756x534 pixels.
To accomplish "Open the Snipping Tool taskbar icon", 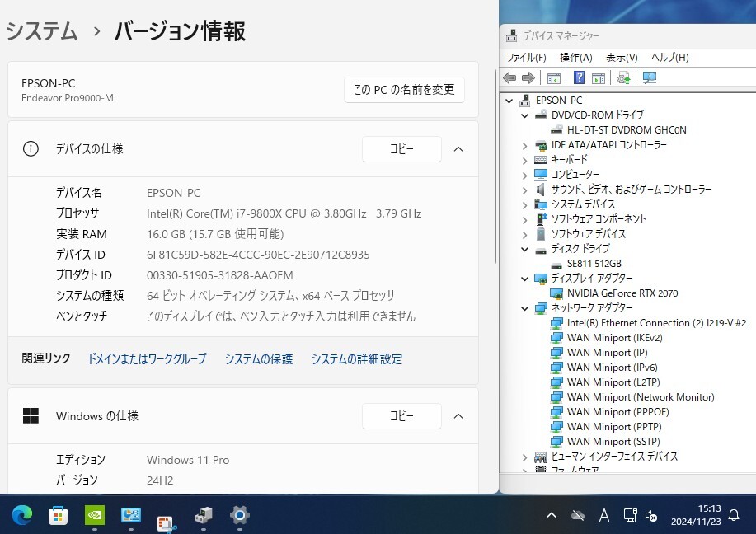I will pyautogui.click(x=167, y=523).
